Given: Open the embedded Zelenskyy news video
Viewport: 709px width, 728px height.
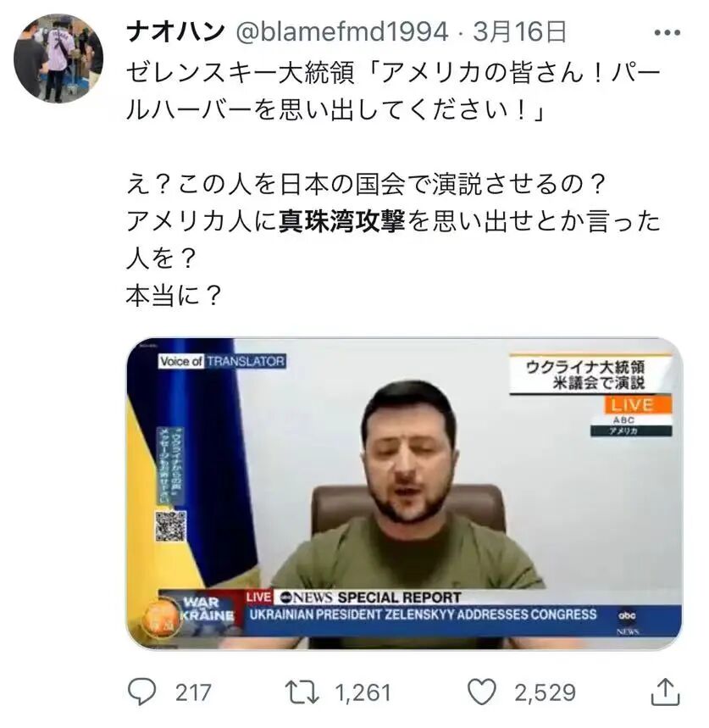Looking at the screenshot, I should pyautogui.click(x=404, y=494).
